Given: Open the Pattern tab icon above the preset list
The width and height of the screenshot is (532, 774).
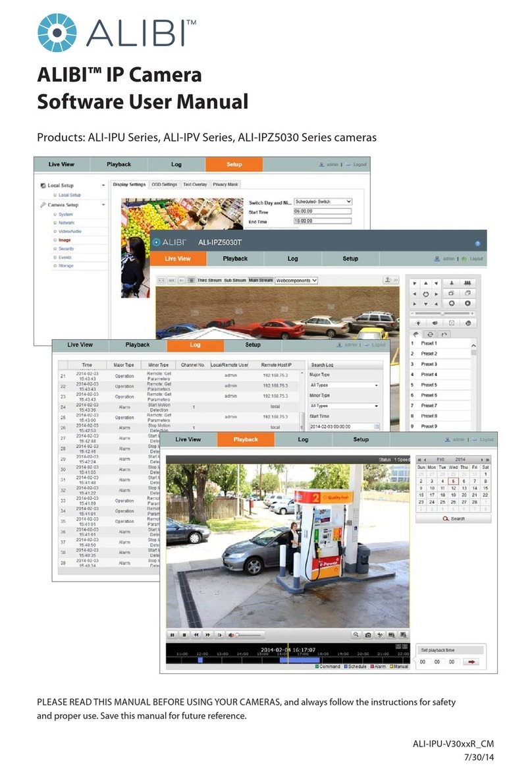Looking at the screenshot, I should (x=444, y=334).
